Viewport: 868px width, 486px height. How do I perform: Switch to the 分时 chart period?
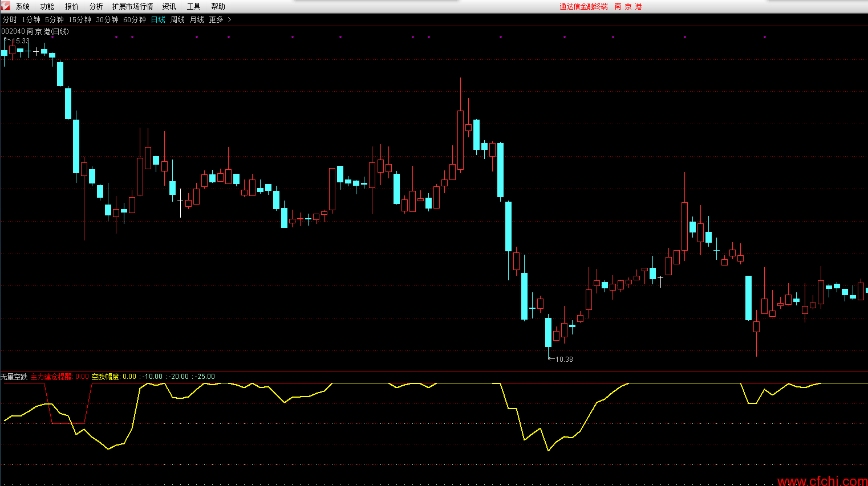point(10,19)
